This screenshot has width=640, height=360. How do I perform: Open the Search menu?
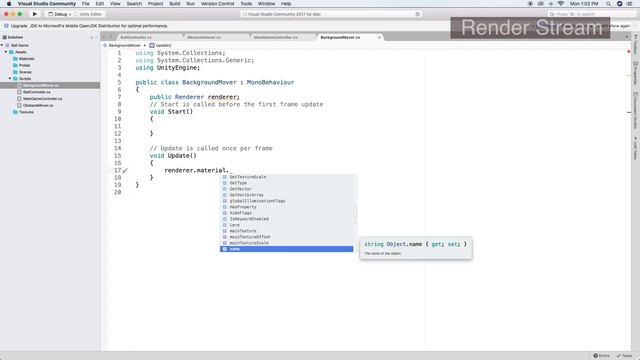pos(134,4)
